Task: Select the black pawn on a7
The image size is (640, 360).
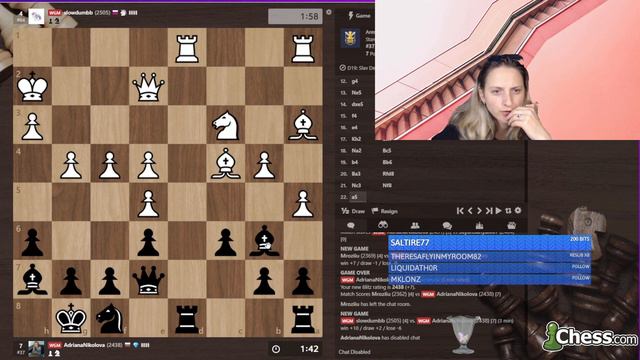Action: pos(303,281)
